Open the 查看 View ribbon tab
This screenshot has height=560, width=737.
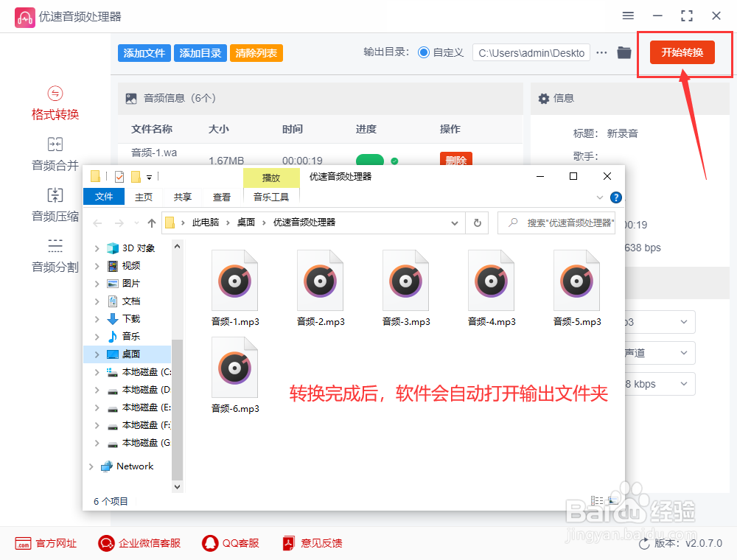pyautogui.click(x=221, y=197)
